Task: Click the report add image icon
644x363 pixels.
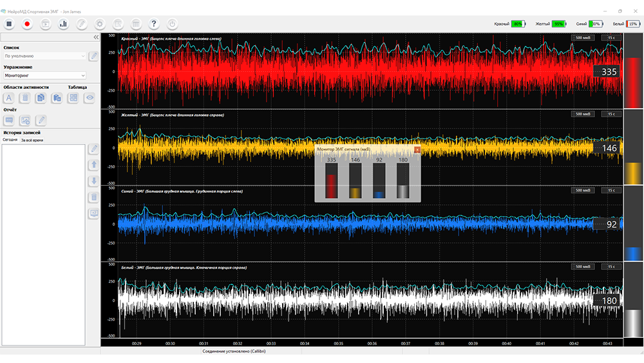Action: click(x=25, y=121)
